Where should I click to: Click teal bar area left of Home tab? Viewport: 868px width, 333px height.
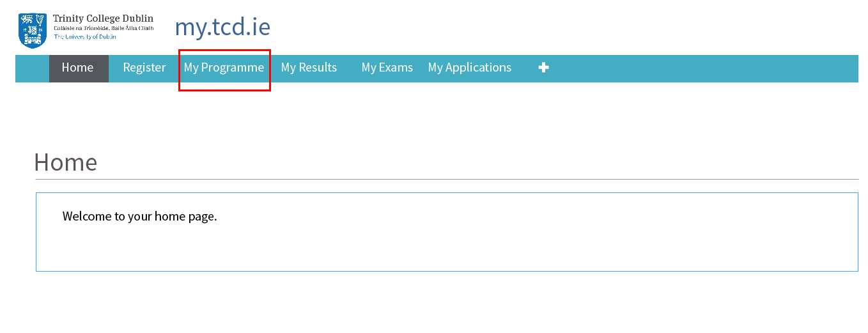point(32,68)
